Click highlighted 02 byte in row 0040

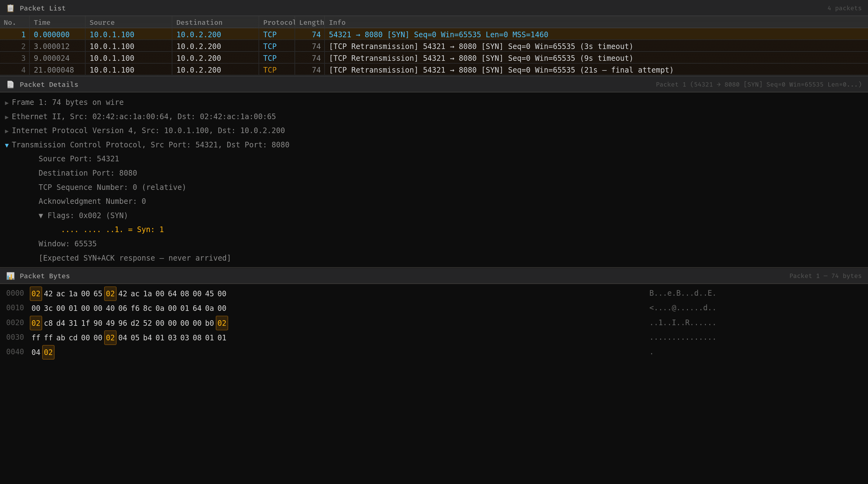48,352
